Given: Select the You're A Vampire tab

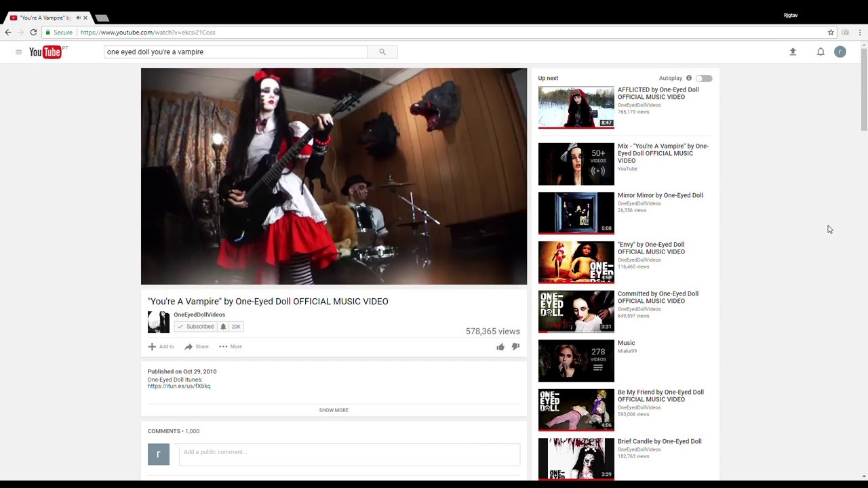Looking at the screenshot, I should 45,18.
